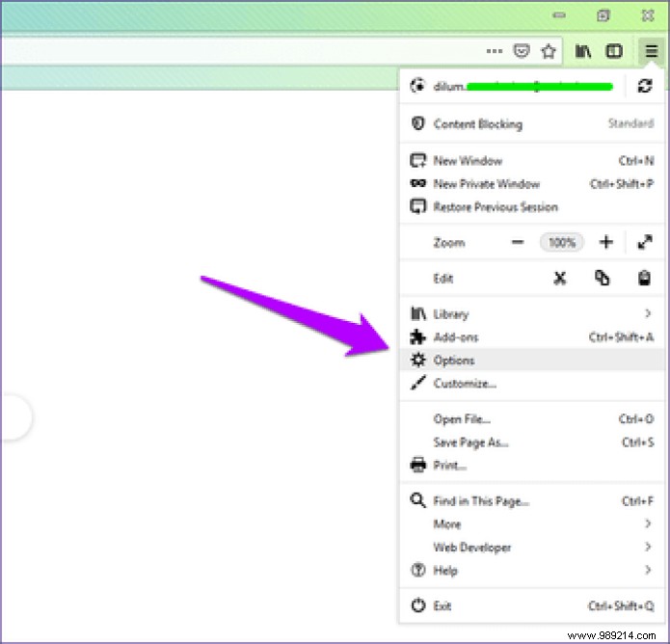
Task: Select New Window menu item
Action: click(x=532, y=161)
